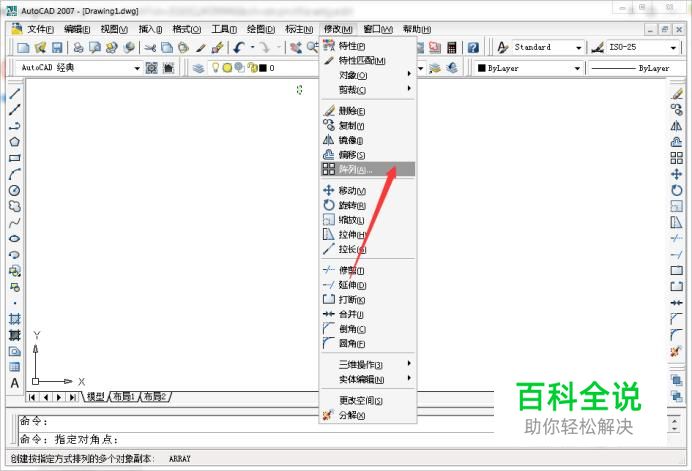
Task: Click the layer 0 black color square
Action: pyautogui.click(x=263, y=68)
